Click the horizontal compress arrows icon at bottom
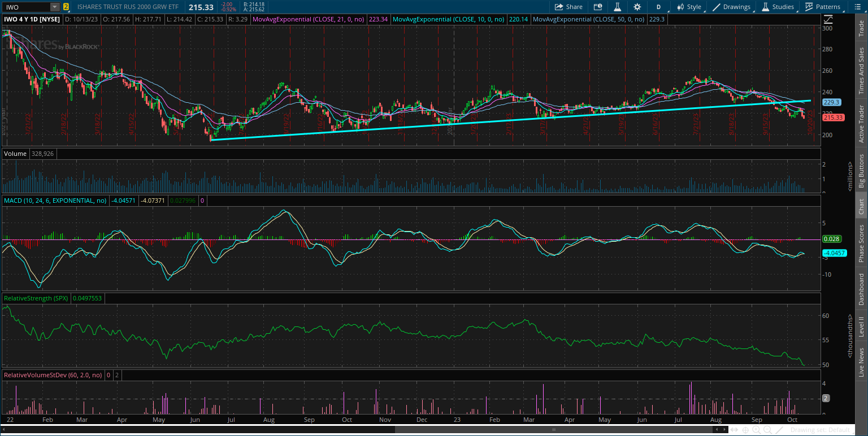 (734, 430)
